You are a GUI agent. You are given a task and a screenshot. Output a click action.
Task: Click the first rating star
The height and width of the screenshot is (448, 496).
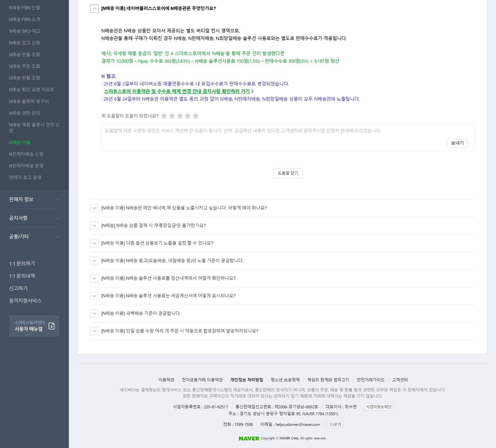[164, 116]
